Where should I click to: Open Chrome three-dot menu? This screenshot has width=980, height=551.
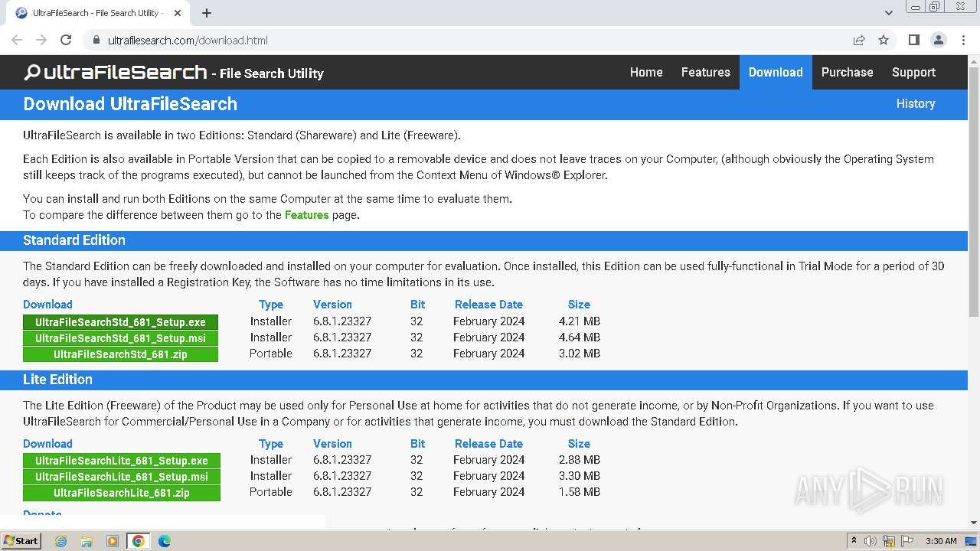coord(962,40)
